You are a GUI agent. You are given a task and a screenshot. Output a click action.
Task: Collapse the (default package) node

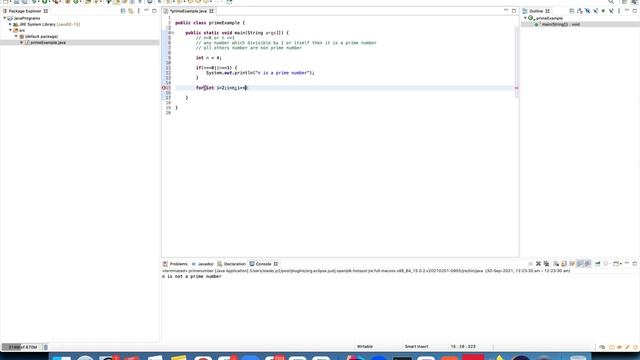[16, 36]
